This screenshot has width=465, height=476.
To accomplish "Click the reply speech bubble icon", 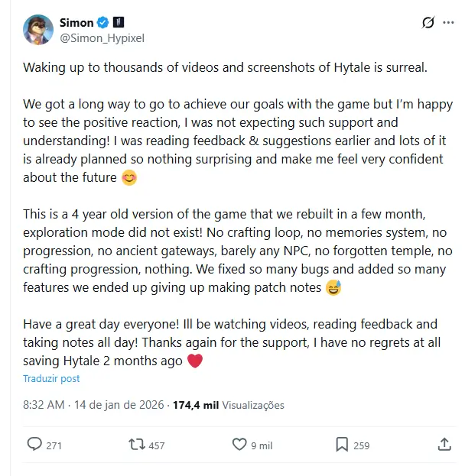I will point(34,445).
